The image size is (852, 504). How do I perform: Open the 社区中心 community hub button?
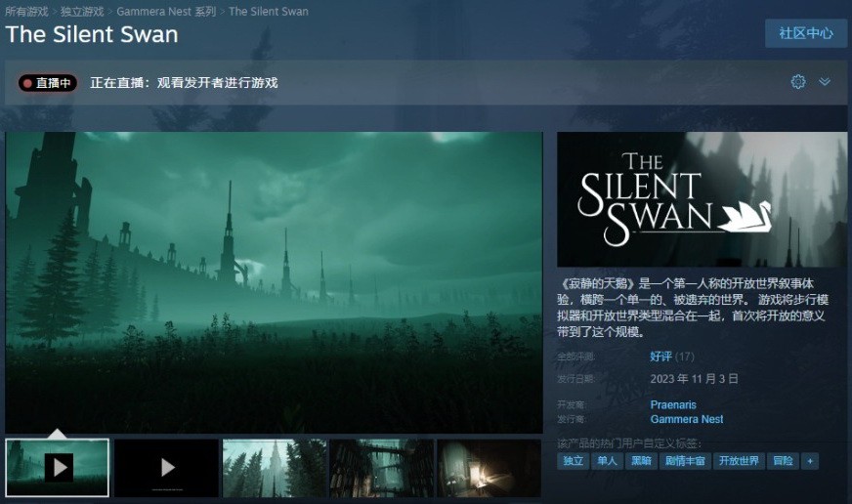click(806, 33)
